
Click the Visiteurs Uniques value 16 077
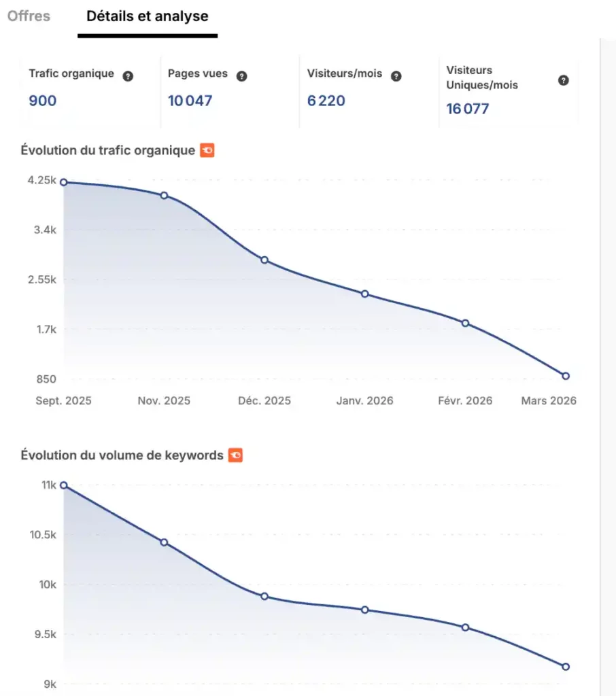(468, 109)
